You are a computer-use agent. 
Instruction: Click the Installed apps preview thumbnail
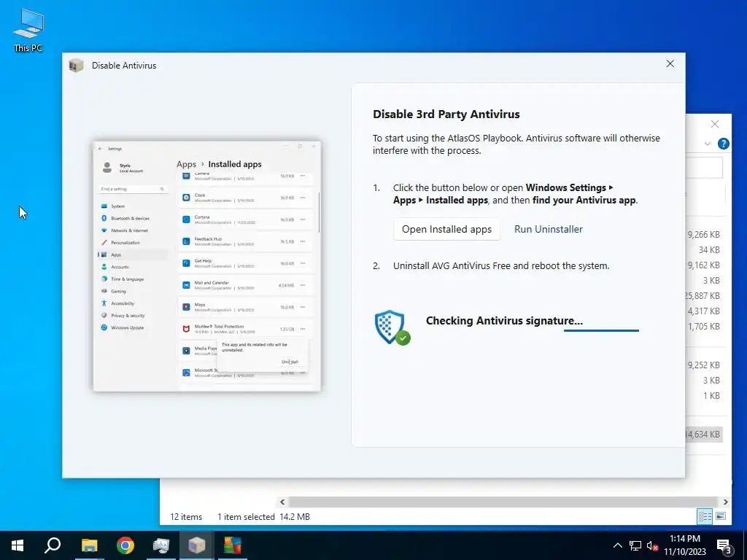(x=206, y=266)
